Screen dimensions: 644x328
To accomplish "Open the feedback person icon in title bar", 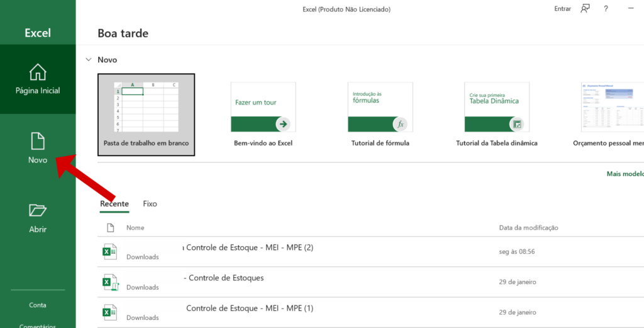I will pyautogui.click(x=585, y=9).
